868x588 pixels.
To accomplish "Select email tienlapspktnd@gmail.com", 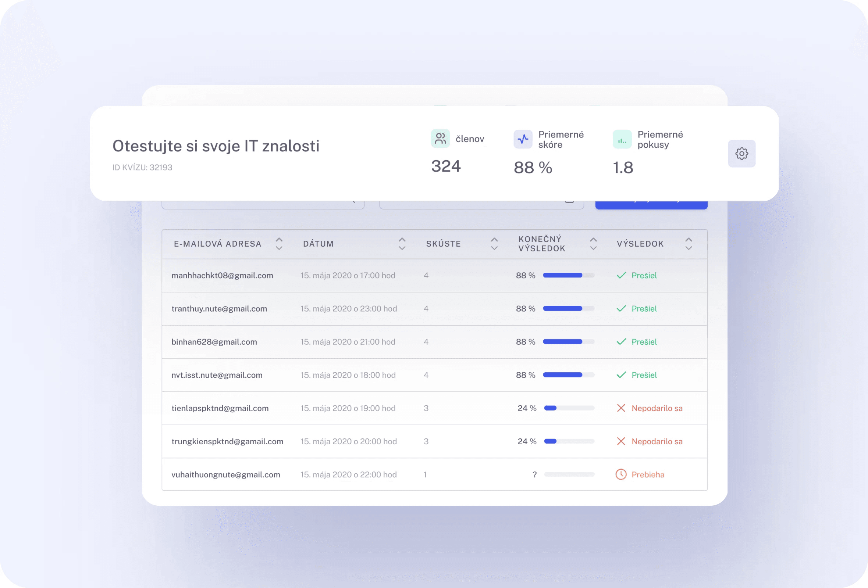I will tap(220, 408).
